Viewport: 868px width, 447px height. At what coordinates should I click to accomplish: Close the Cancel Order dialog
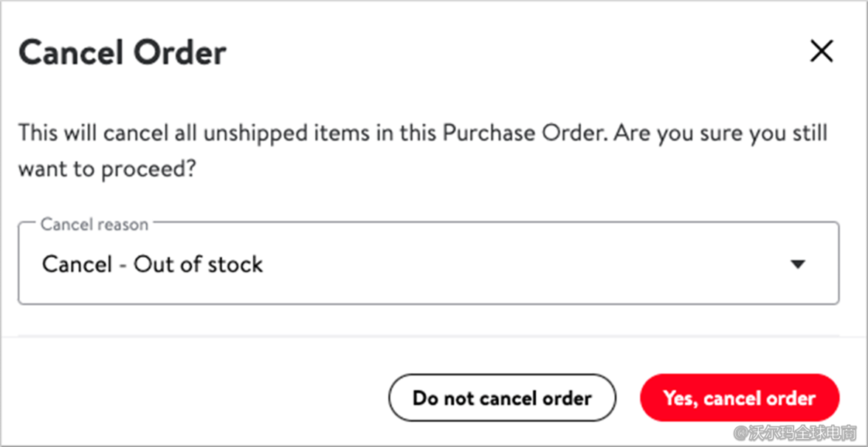[821, 52]
